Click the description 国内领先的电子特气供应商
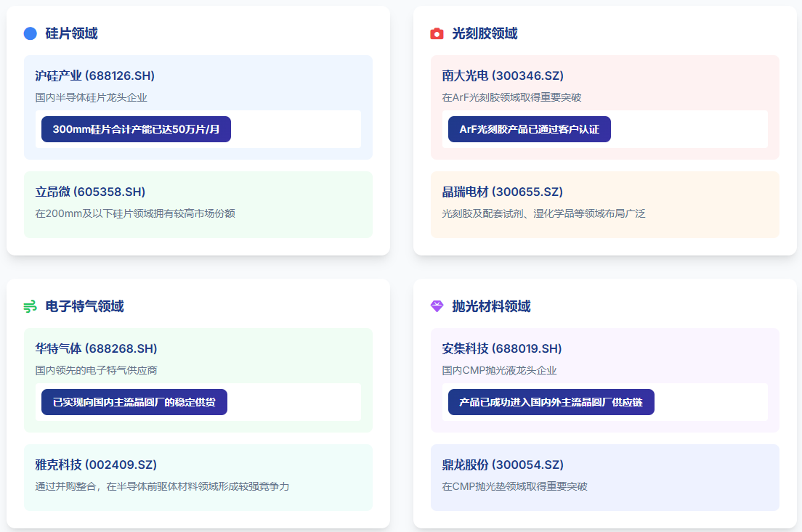Viewport: 802px width, 532px height. [x=96, y=370]
